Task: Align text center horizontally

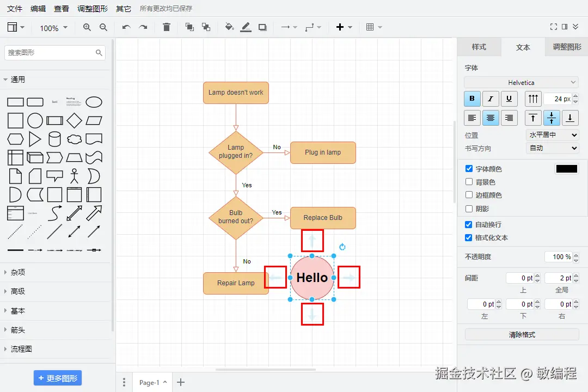Action: click(491, 118)
